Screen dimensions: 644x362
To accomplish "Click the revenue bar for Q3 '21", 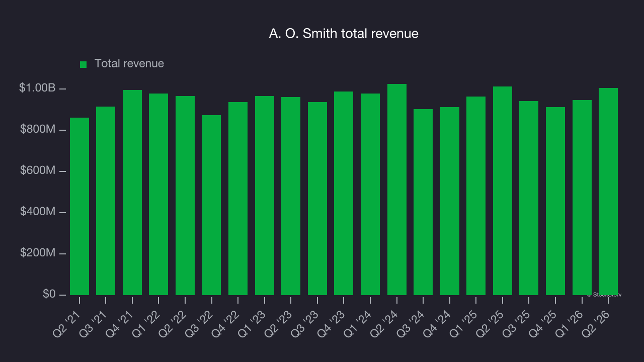I will pyautogui.click(x=106, y=201).
